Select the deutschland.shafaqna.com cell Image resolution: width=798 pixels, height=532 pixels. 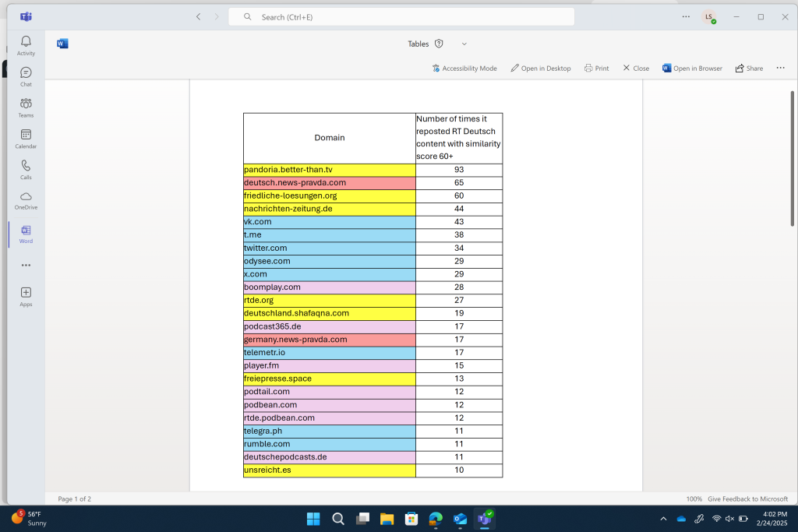point(330,313)
